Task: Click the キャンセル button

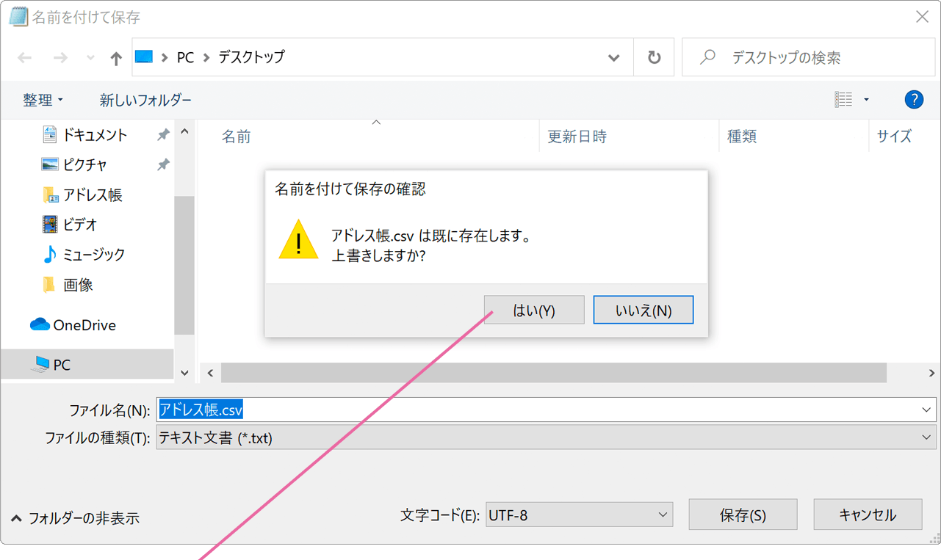Action: (868, 515)
